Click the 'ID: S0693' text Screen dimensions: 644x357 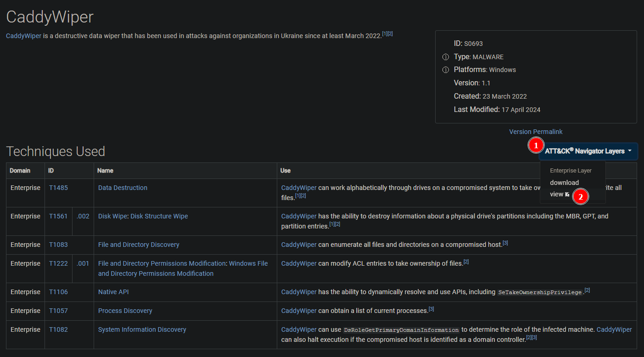468,44
